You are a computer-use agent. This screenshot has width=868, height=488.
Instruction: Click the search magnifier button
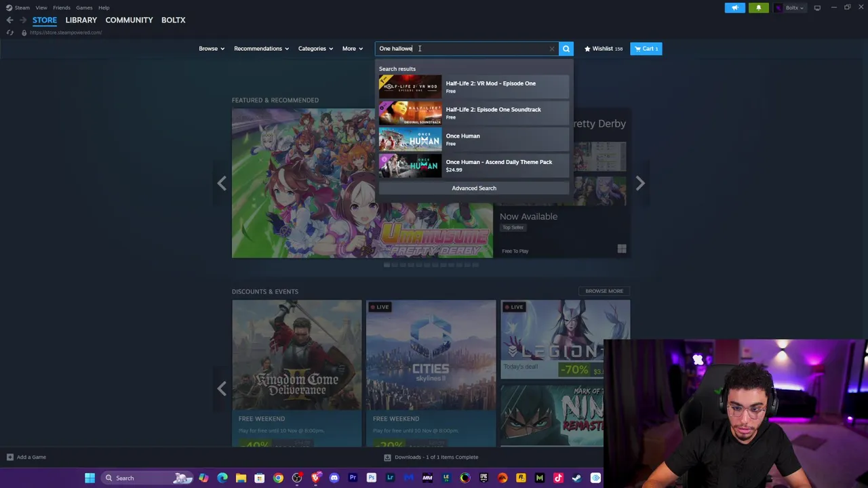(566, 49)
